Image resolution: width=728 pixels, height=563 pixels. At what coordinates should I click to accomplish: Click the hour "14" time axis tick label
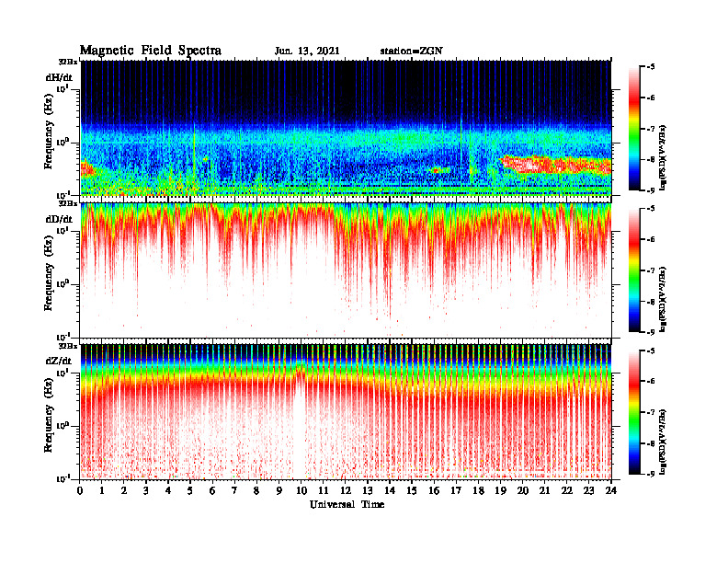[390, 491]
